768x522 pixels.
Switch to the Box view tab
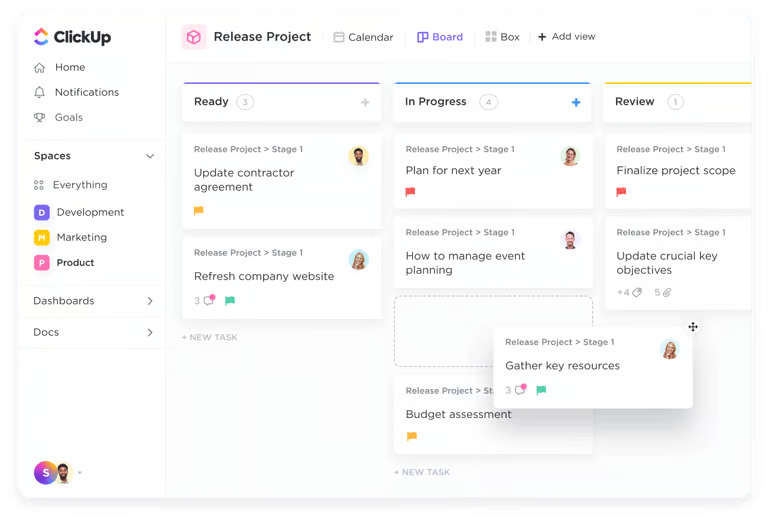[502, 37]
